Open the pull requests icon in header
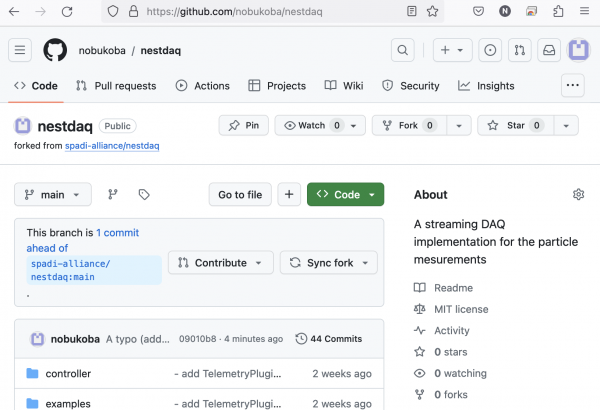The image size is (600, 410). (x=519, y=50)
